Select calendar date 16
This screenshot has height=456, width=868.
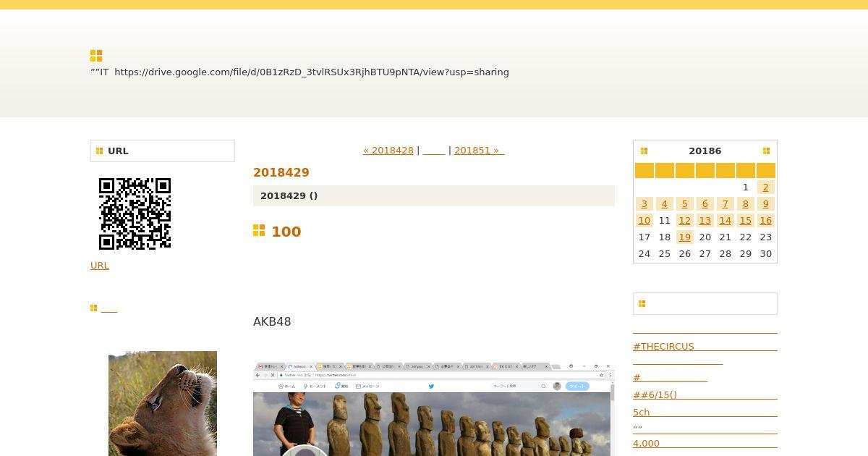(766, 221)
